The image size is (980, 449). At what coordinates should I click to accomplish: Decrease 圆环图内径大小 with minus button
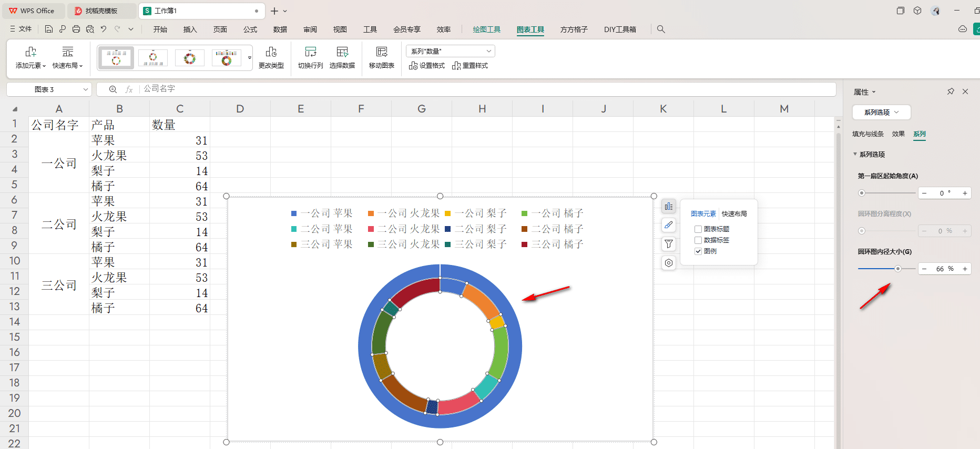point(924,269)
